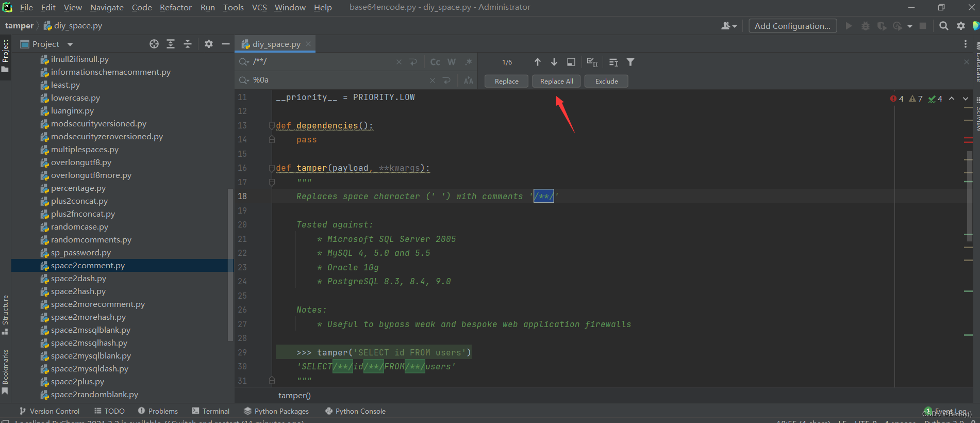Click Run with Coverage icon

click(x=882, y=26)
